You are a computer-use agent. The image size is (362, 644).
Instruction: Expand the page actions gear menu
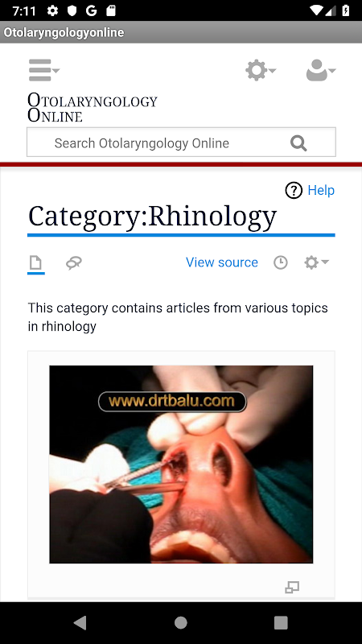point(316,262)
